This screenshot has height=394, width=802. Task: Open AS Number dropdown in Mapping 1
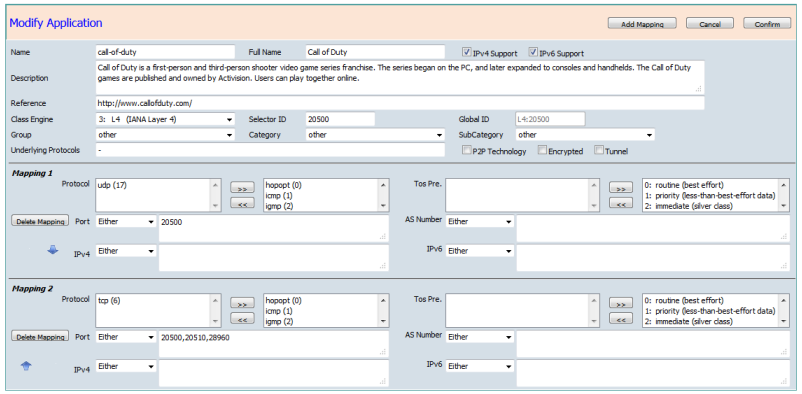[479, 222]
